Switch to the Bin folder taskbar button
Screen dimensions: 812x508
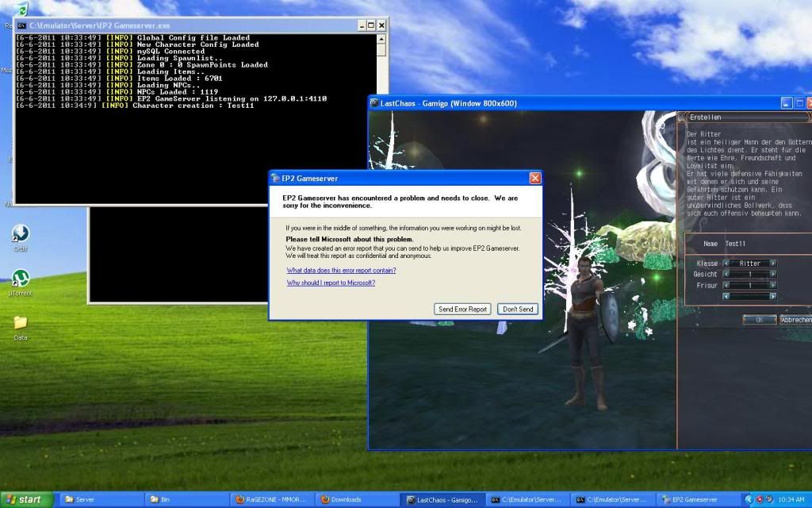click(186, 500)
